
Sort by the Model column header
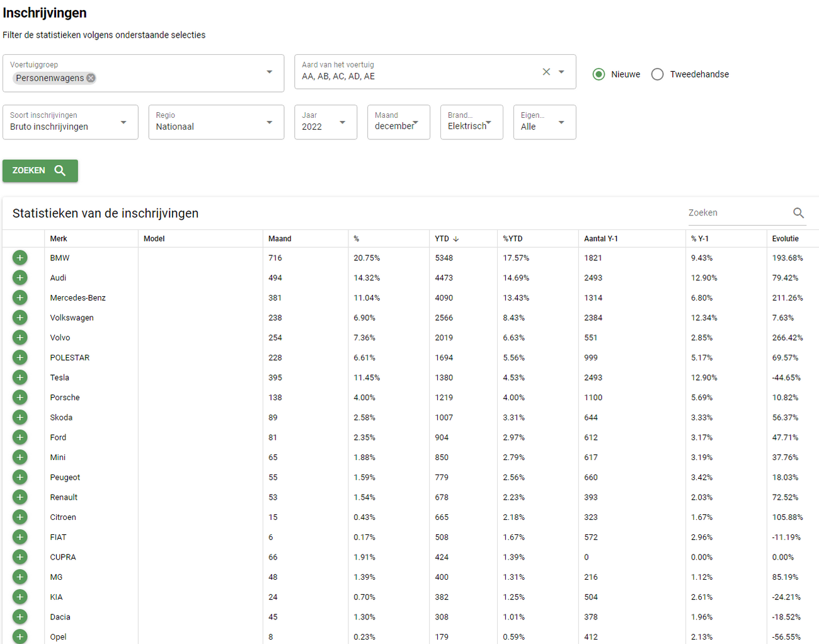(x=154, y=239)
